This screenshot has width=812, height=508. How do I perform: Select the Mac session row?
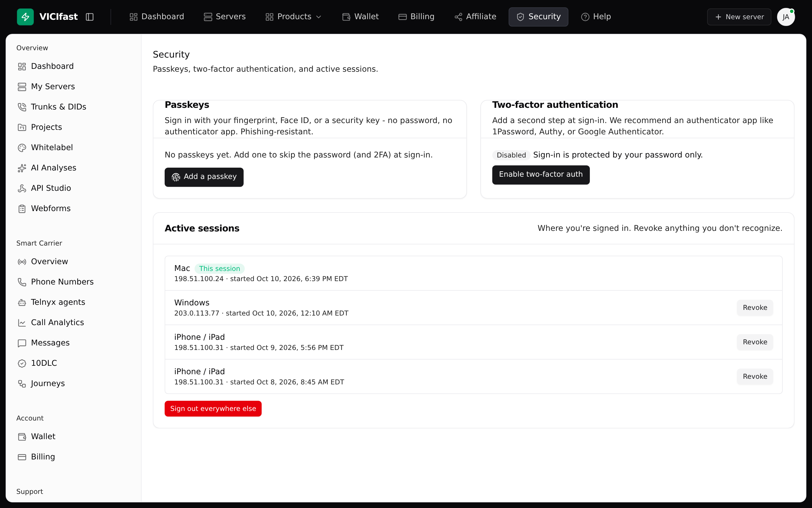473,273
